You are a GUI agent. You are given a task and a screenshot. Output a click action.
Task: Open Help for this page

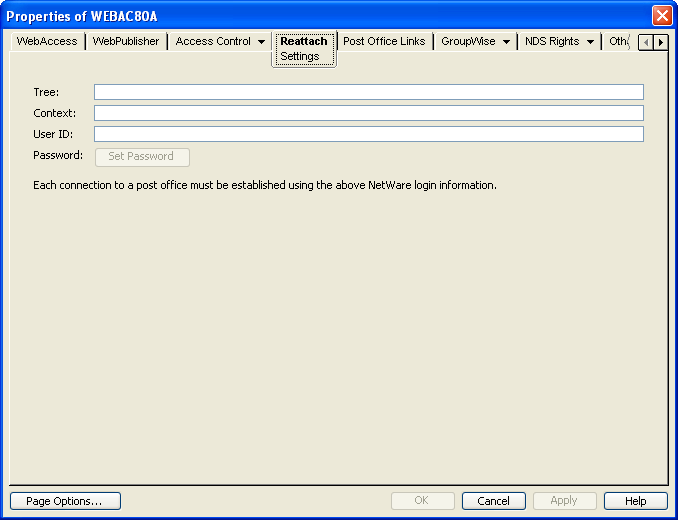[x=636, y=501]
